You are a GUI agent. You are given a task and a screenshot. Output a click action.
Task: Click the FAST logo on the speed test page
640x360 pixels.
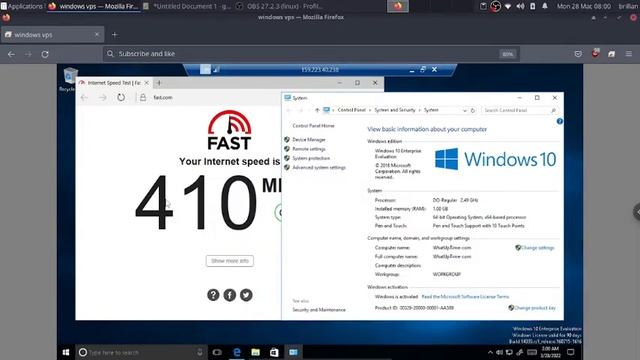click(x=229, y=130)
